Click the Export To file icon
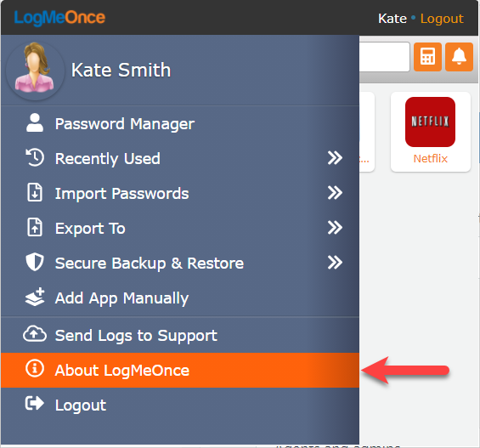The image size is (480, 448). click(x=35, y=227)
